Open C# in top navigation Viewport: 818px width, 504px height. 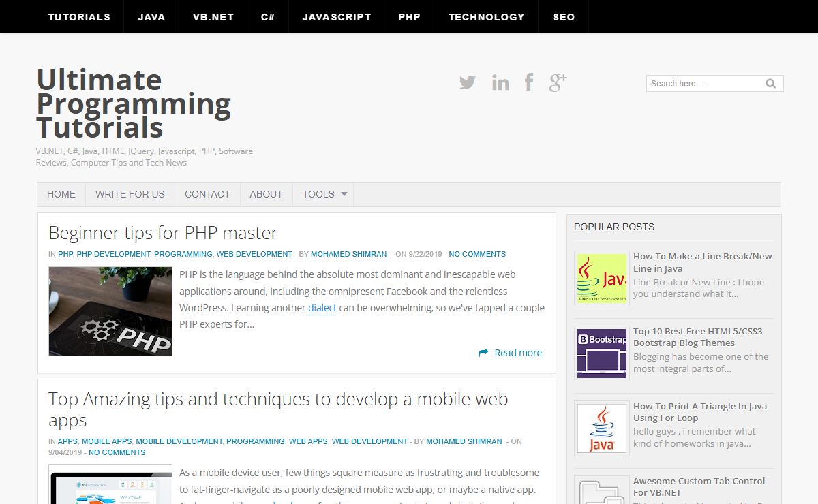[x=268, y=17]
